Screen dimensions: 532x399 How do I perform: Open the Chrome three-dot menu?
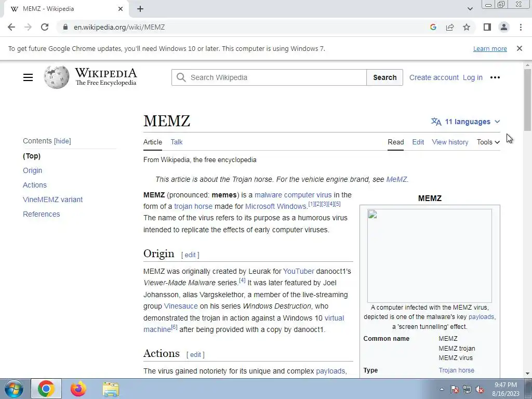[521, 27]
